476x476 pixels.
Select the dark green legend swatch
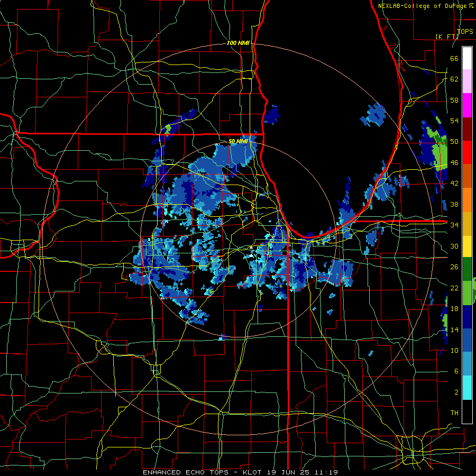point(467,269)
